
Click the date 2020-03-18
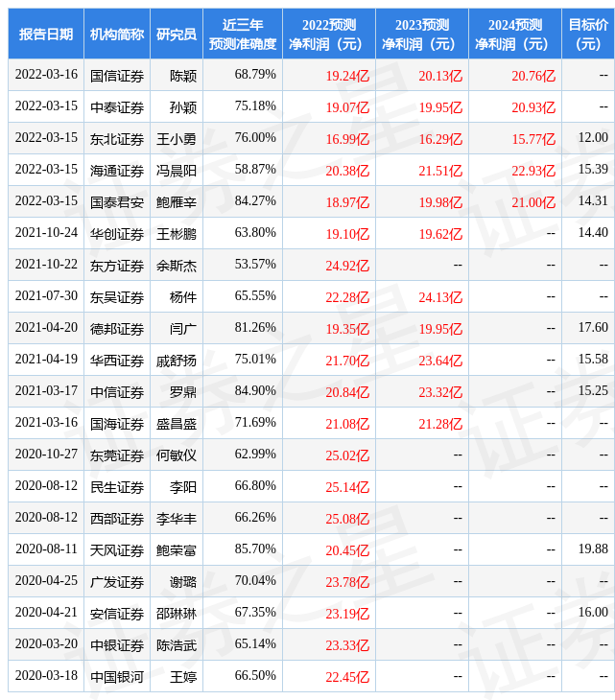[x=46, y=675]
